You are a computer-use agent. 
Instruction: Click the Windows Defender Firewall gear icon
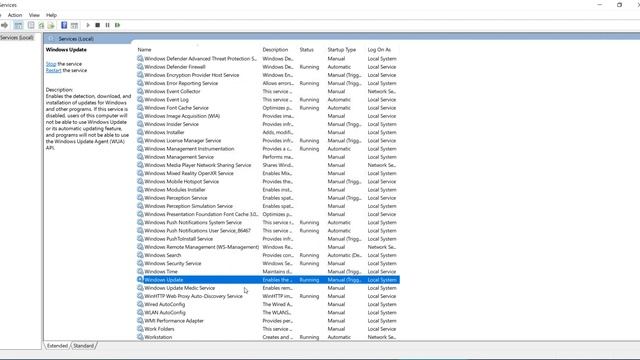pos(140,67)
